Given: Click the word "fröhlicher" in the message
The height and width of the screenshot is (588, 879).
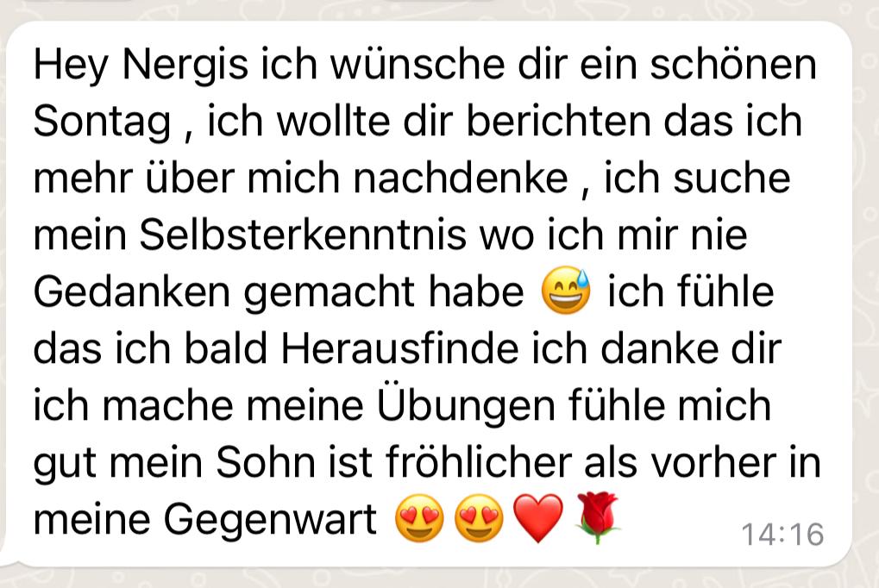Looking at the screenshot, I should pyautogui.click(x=479, y=462).
